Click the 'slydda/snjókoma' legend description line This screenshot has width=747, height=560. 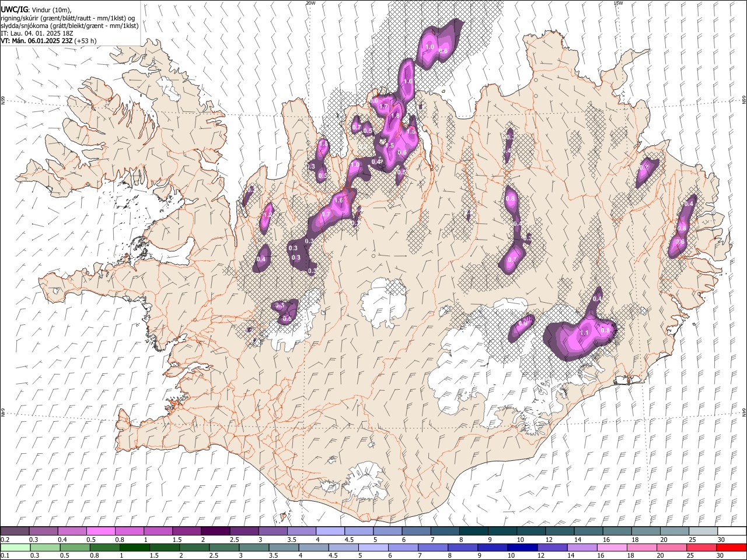[x=69, y=26]
